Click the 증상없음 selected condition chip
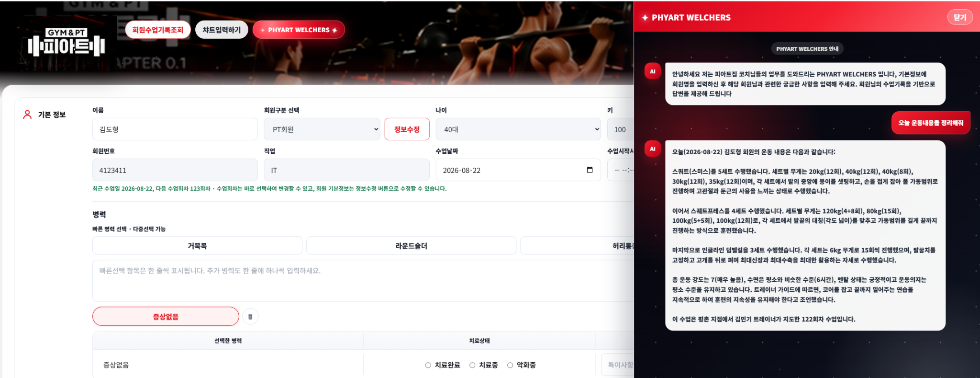 (166, 317)
